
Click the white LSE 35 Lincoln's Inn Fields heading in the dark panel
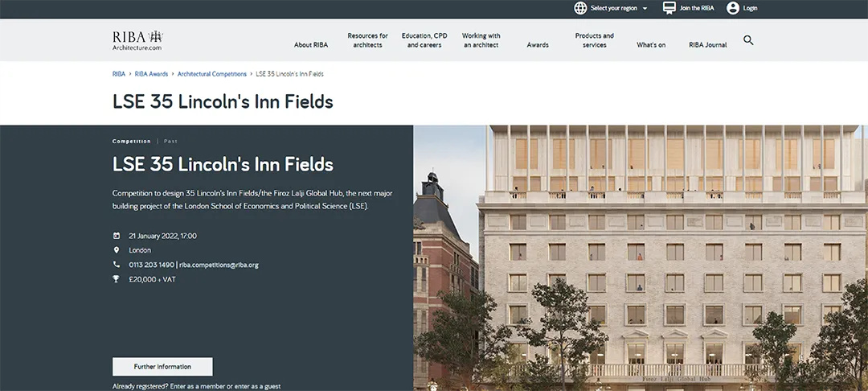pos(223,164)
